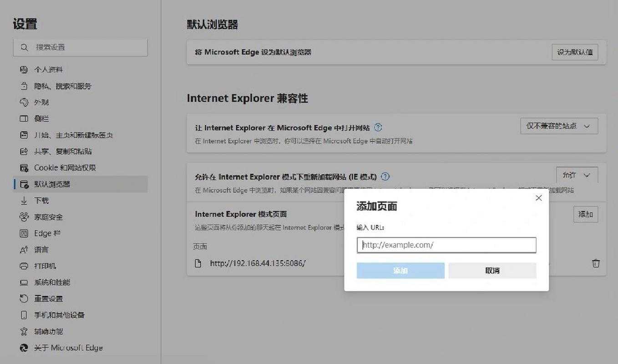
Task: Click the start, home and new tabs icon
Action: pos(24,135)
